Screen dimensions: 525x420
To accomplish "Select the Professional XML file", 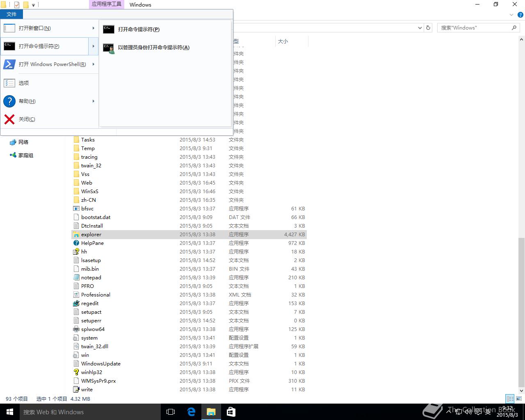I will tap(189, 295).
